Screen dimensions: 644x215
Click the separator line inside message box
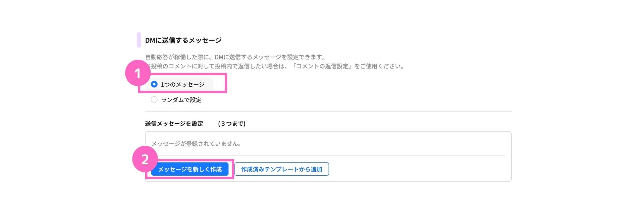click(x=328, y=156)
